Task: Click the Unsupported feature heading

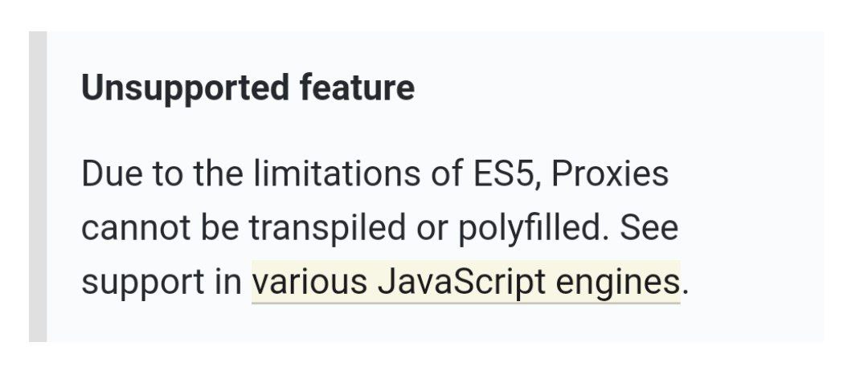Action: pos(248,88)
